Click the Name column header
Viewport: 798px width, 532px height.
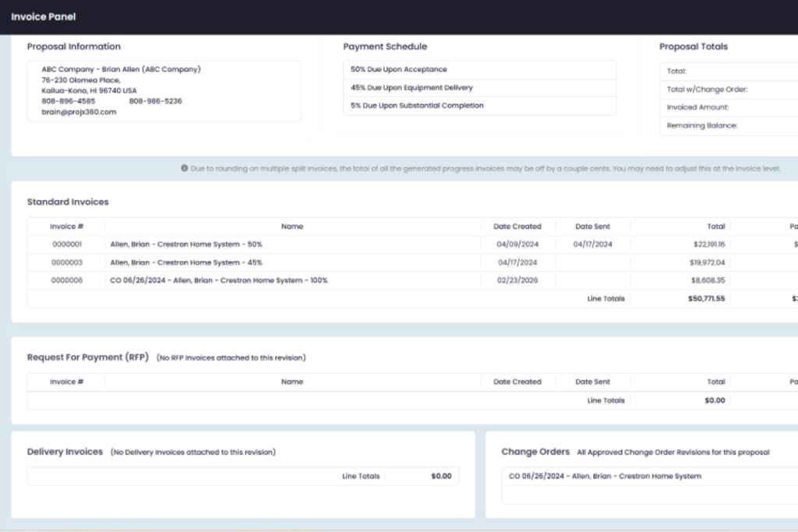[x=292, y=226]
